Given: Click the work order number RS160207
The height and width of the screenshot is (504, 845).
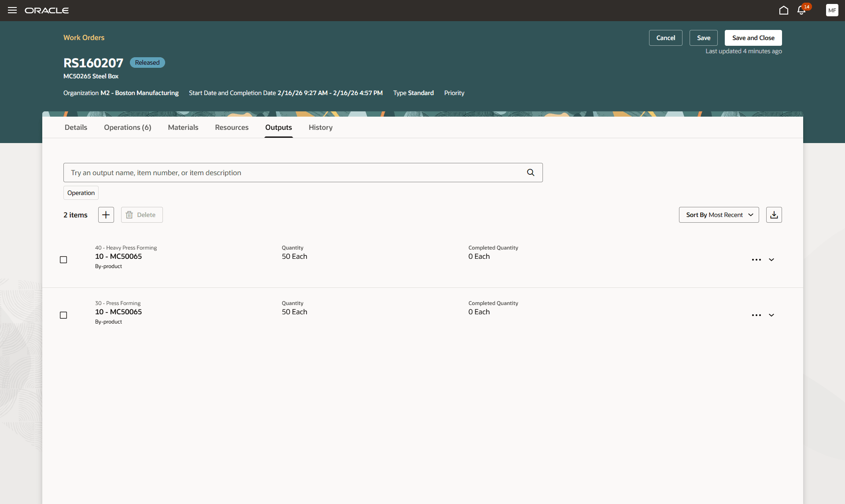Looking at the screenshot, I should pos(93,63).
